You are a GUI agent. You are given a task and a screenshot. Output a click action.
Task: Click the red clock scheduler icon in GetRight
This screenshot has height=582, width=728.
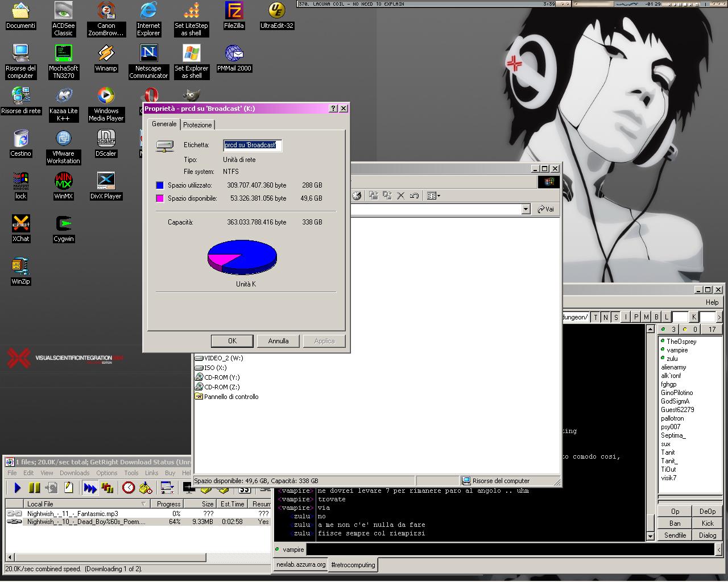[129, 488]
